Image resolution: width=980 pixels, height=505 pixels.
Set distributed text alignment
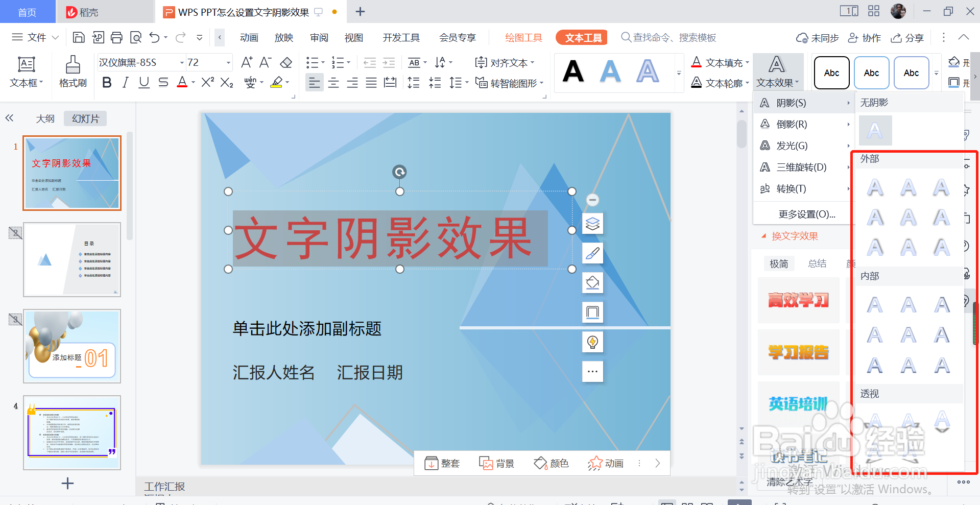coord(390,82)
